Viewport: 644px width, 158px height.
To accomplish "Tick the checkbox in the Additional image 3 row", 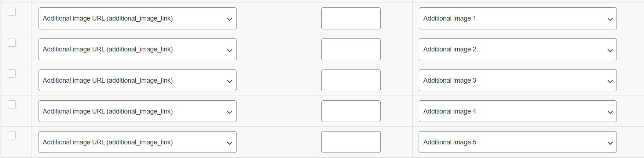I will pyautogui.click(x=12, y=73).
